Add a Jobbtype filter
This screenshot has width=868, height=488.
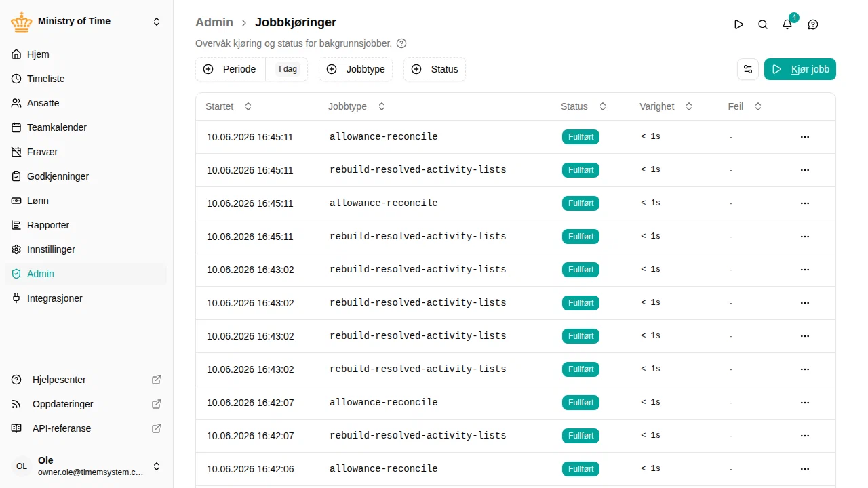(355, 69)
